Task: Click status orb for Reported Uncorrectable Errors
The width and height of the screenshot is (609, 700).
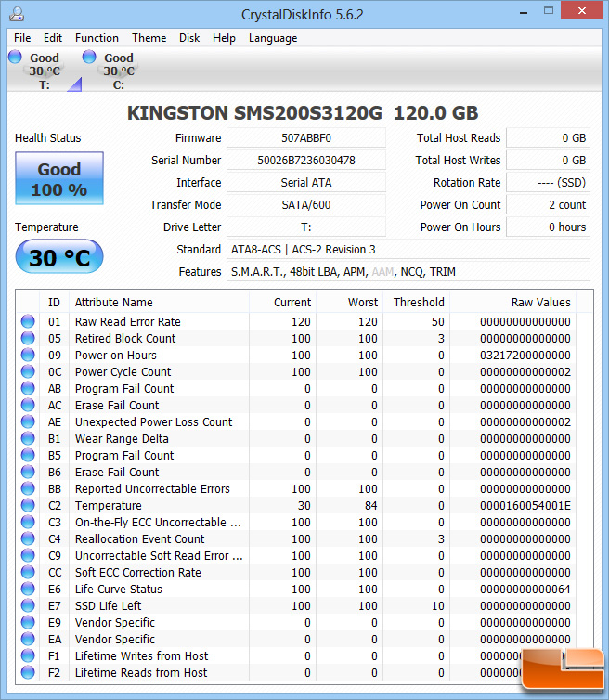Action: pos(28,488)
